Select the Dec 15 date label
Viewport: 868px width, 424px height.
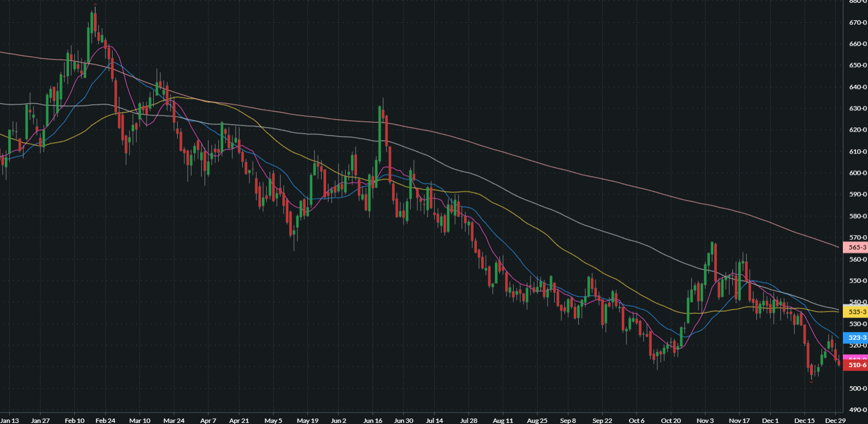click(x=805, y=421)
